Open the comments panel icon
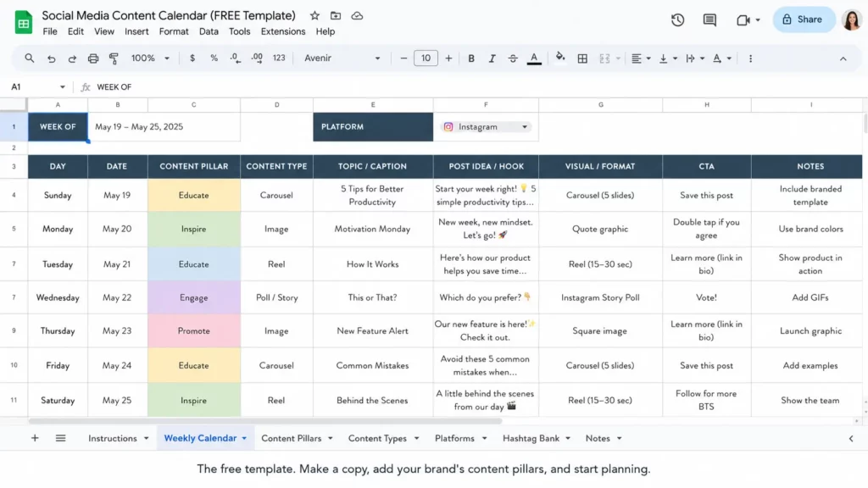 [x=709, y=20]
